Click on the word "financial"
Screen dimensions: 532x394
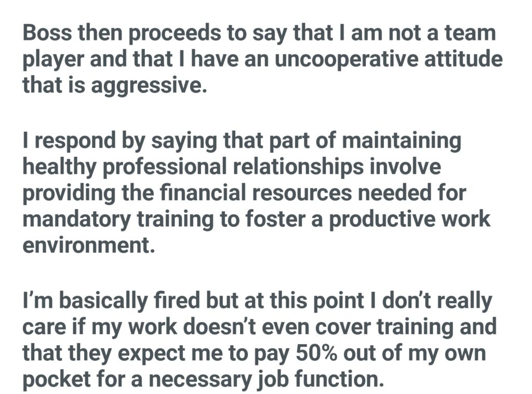216,193
